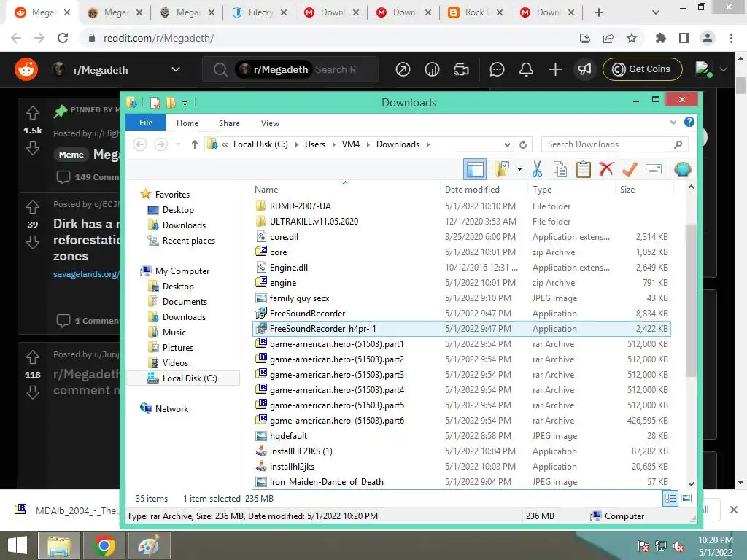Click the Copy icon in Explorer toolbar

coord(560,169)
